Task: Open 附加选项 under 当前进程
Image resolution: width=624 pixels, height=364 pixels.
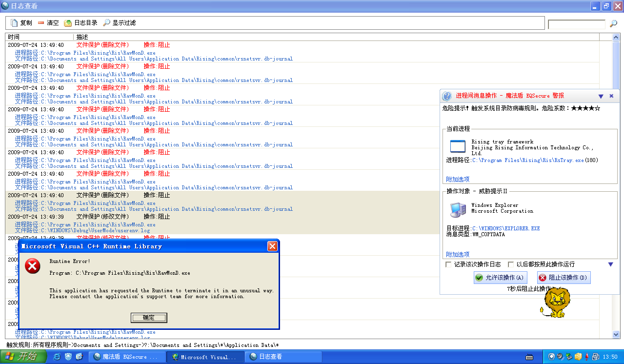Action: pyautogui.click(x=458, y=180)
